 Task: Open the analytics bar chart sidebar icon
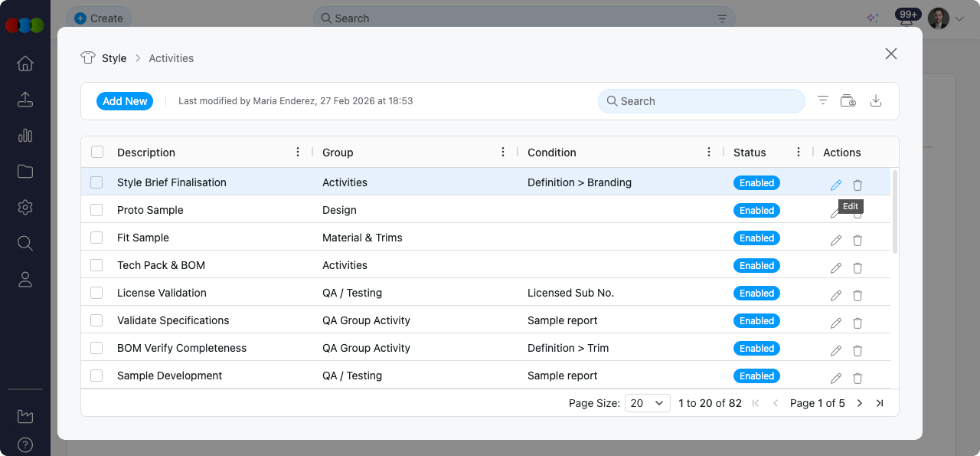point(25,136)
